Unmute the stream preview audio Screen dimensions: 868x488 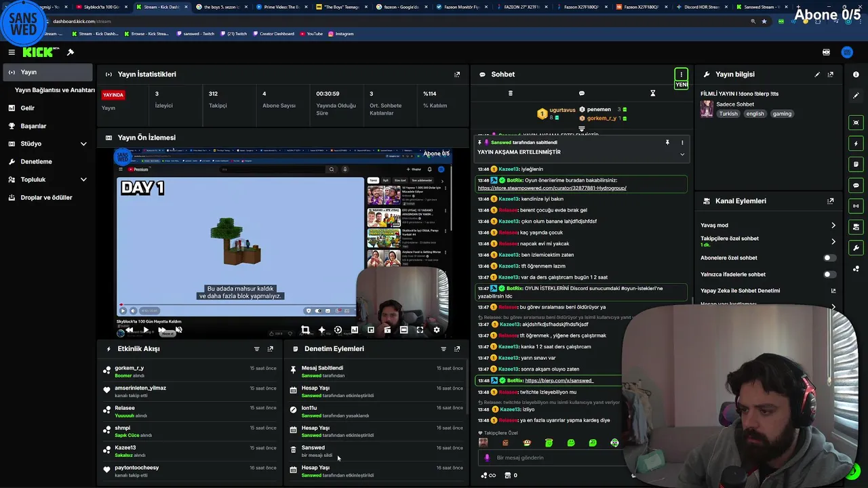(178, 330)
